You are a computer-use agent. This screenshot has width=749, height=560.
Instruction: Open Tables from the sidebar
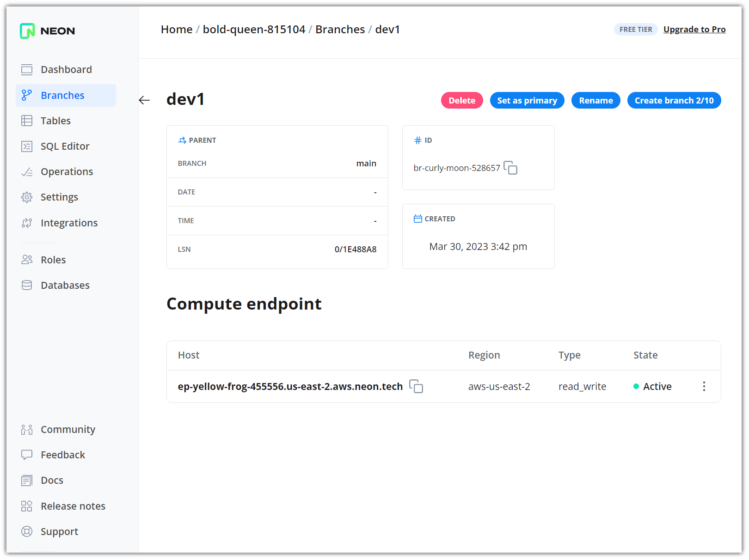(x=66, y=121)
